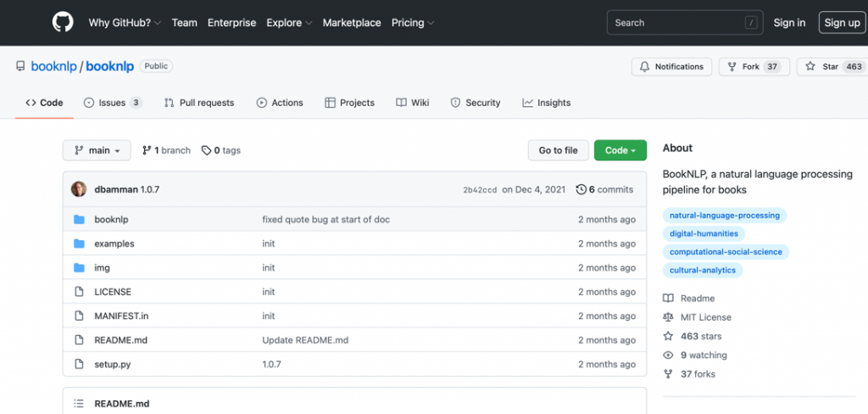This screenshot has height=414, width=868.
Task: Click the list icon beside README.md heading
Action: (x=79, y=404)
